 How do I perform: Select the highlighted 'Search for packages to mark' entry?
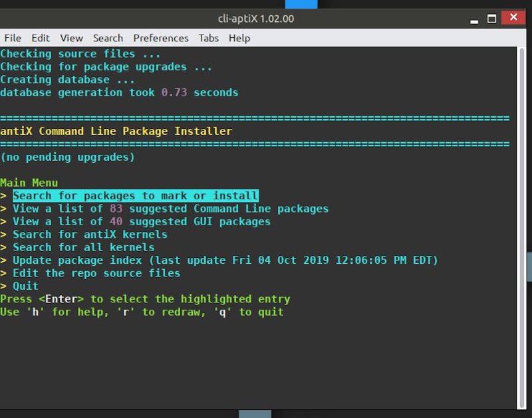(x=133, y=195)
